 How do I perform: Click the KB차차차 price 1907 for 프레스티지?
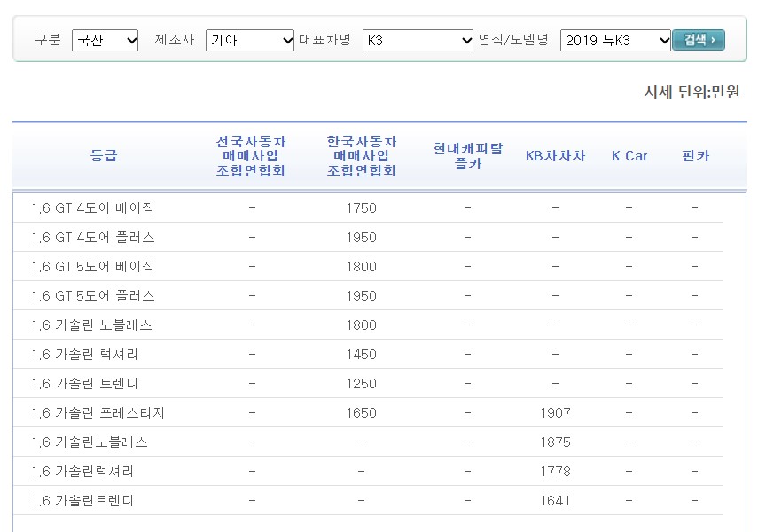(x=554, y=413)
